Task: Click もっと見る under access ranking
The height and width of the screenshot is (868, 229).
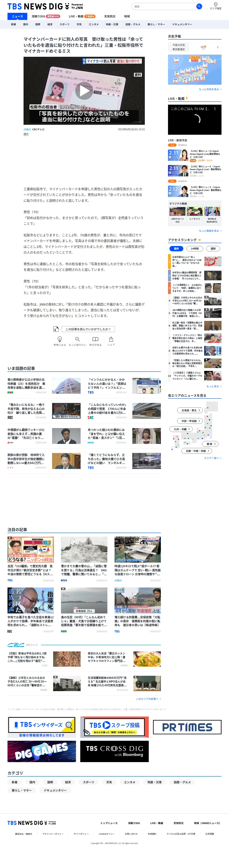Action: click(214, 387)
